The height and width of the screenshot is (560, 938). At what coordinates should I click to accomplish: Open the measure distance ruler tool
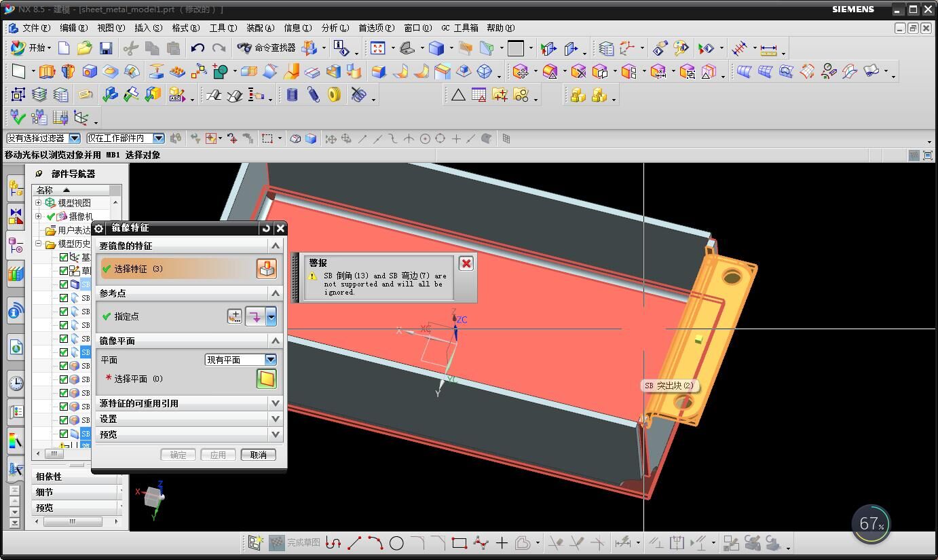768,49
